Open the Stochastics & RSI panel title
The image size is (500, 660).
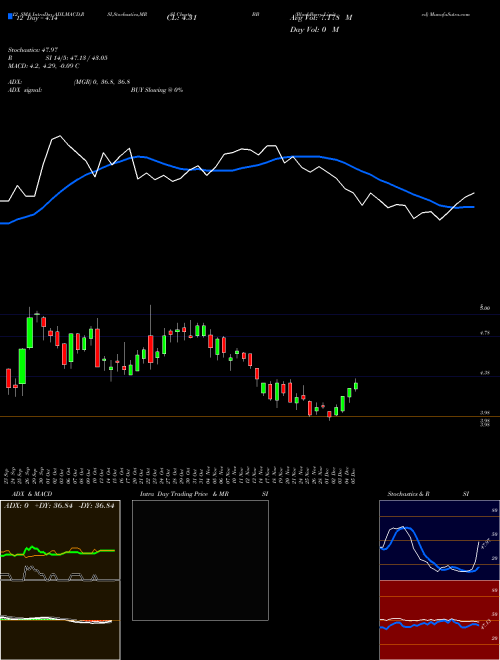point(428,494)
